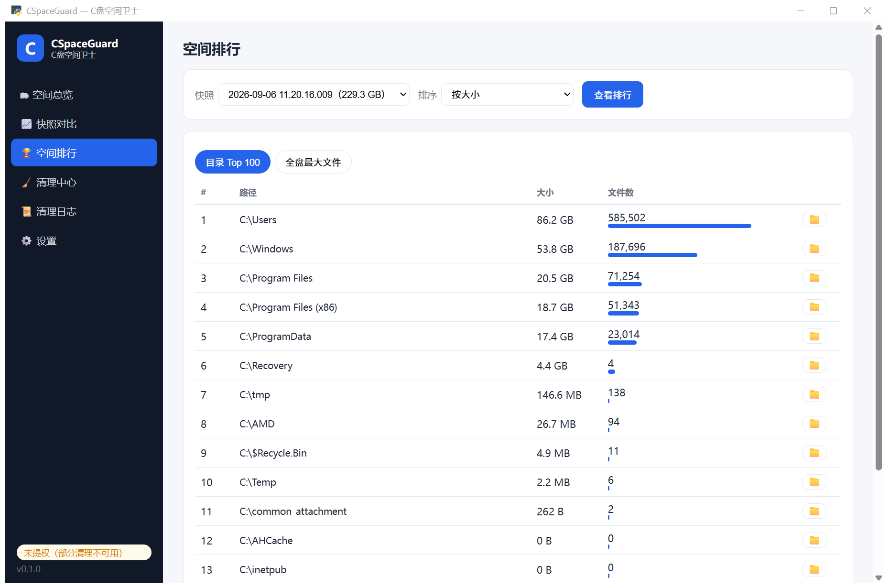Go to 空间总览 in the sidebar
The width and height of the screenshot is (889, 588).
84,95
